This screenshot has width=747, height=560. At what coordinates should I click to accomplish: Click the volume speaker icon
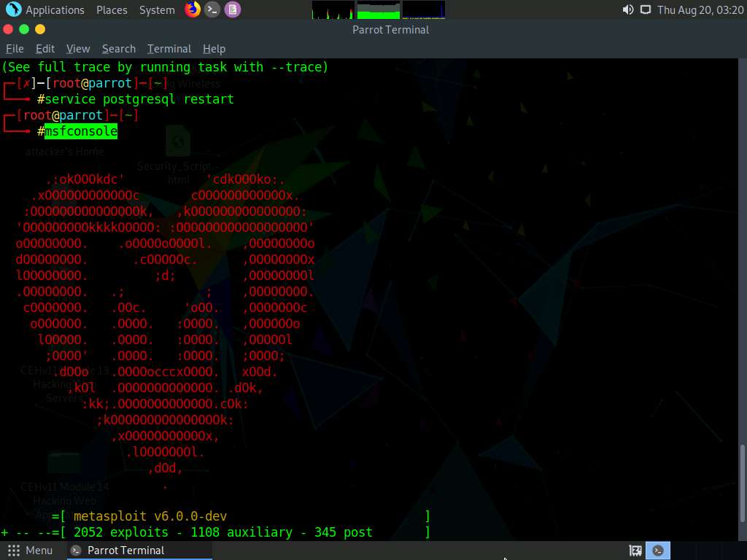coord(628,9)
